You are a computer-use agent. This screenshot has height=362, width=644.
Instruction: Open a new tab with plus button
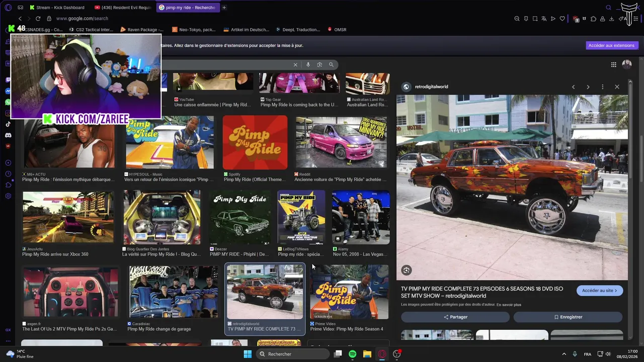click(224, 8)
